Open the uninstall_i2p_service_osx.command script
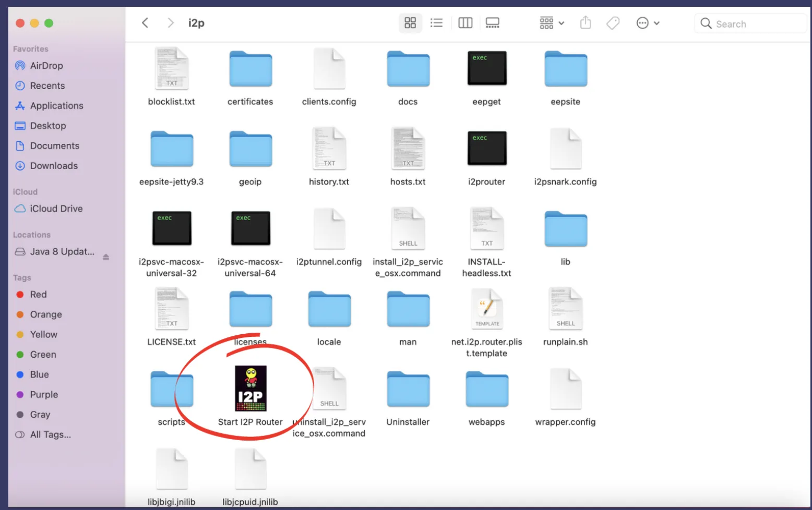Image resolution: width=812 pixels, height=510 pixels. 329,388
